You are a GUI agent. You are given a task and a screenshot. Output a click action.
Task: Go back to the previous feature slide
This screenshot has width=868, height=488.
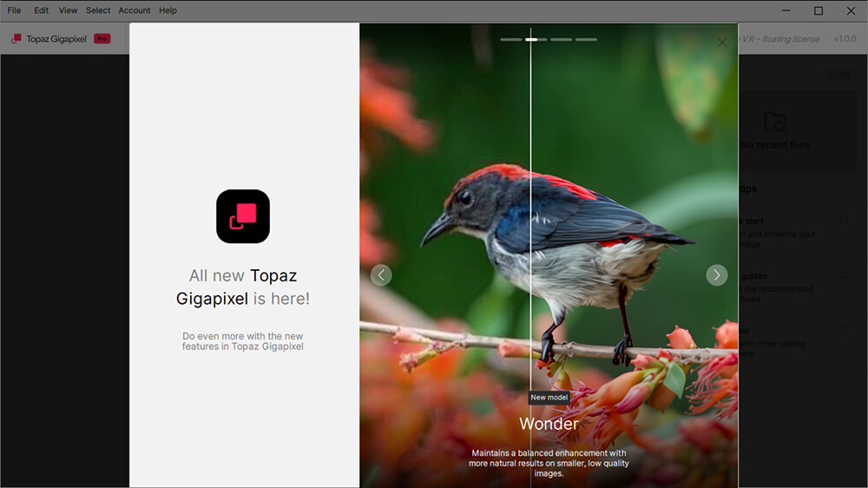click(381, 275)
